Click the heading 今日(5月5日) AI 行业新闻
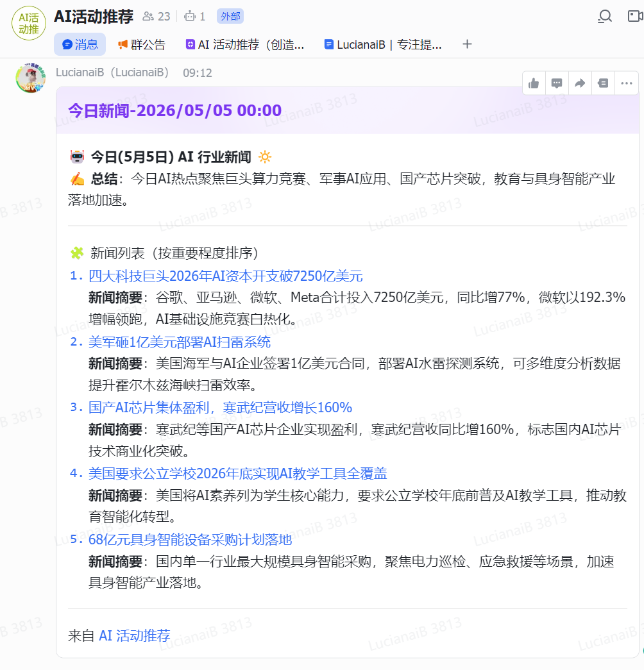 [x=171, y=157]
